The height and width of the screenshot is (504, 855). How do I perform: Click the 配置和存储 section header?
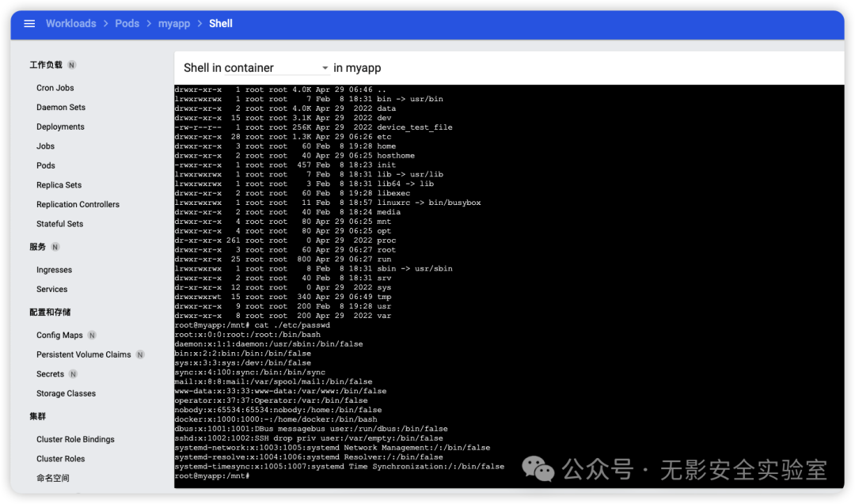coord(50,313)
